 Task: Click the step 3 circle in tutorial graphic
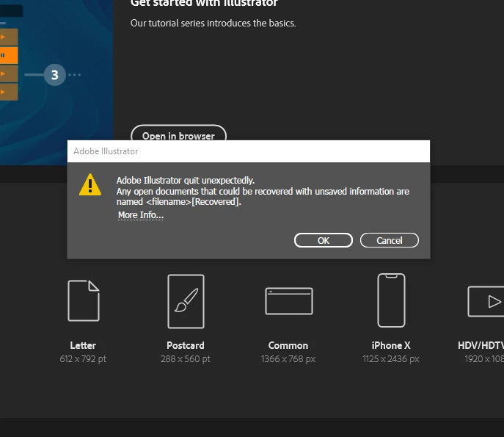click(x=55, y=75)
